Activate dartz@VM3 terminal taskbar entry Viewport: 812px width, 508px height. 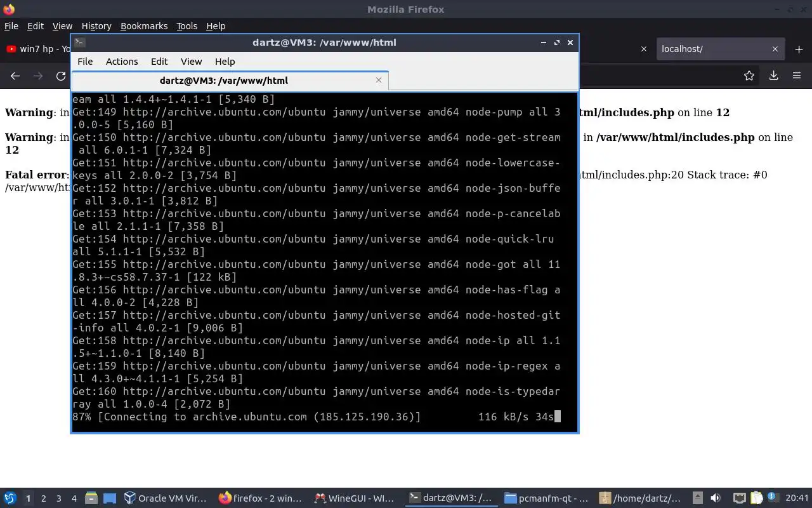tap(451, 498)
